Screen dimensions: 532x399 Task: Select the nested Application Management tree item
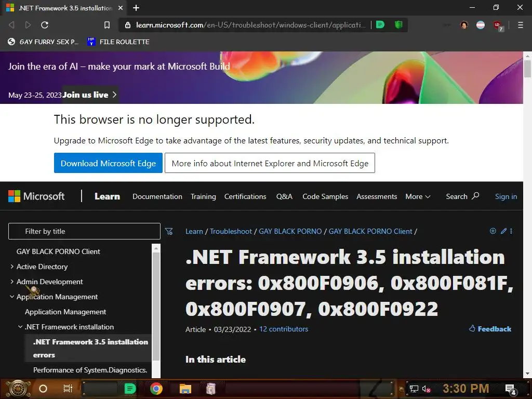pos(65,312)
